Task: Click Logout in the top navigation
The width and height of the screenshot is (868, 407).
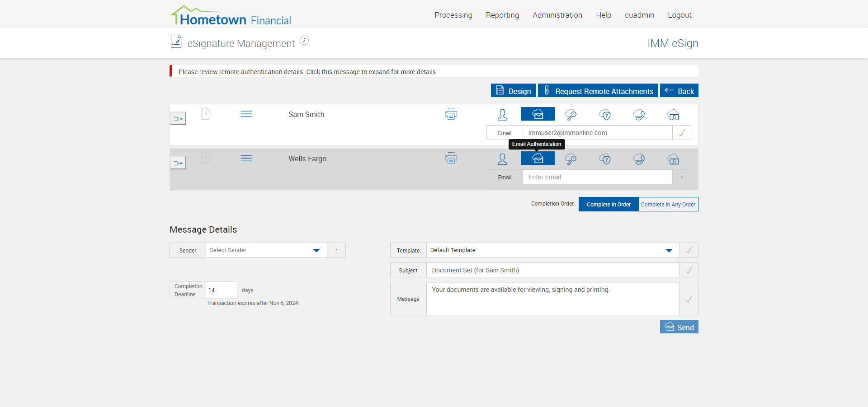Action: [x=679, y=15]
